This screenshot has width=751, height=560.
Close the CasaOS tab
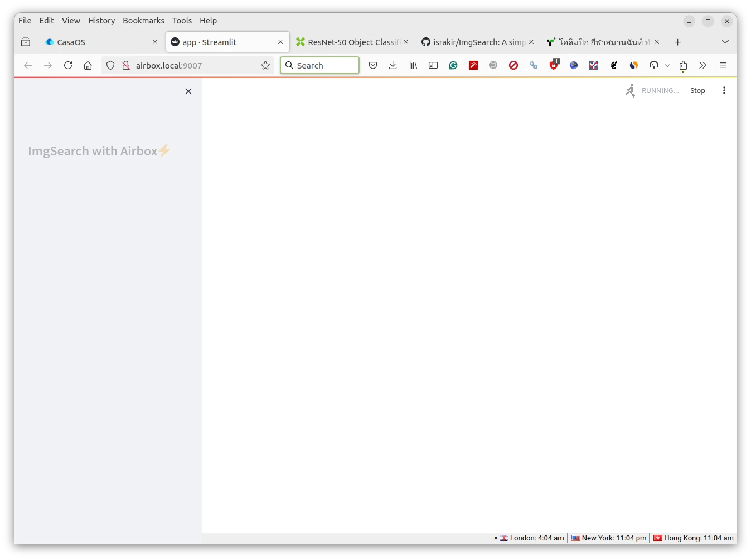pos(155,42)
